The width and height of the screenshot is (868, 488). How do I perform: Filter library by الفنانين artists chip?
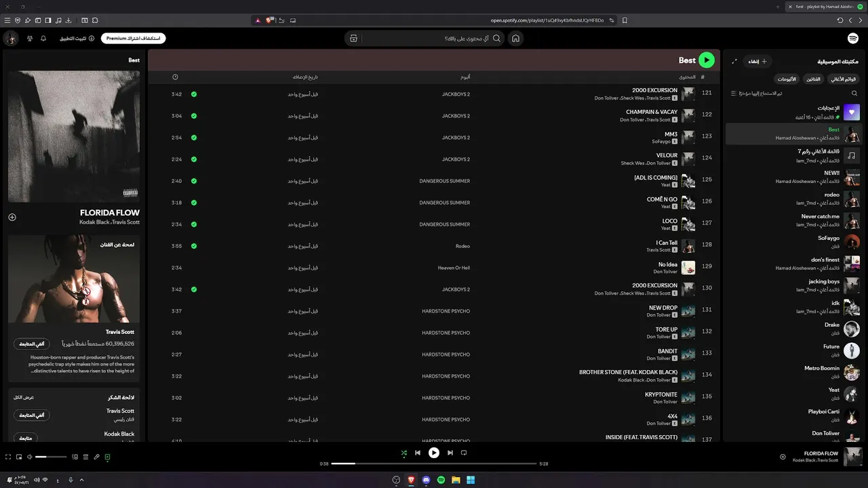[x=813, y=79]
